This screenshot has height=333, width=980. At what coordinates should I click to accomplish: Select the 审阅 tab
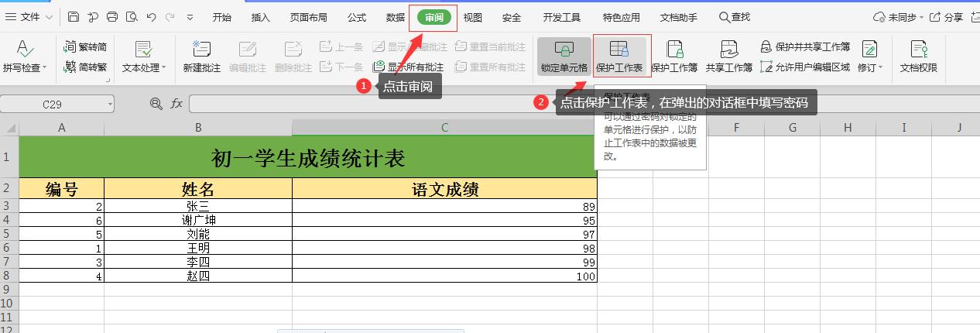434,17
